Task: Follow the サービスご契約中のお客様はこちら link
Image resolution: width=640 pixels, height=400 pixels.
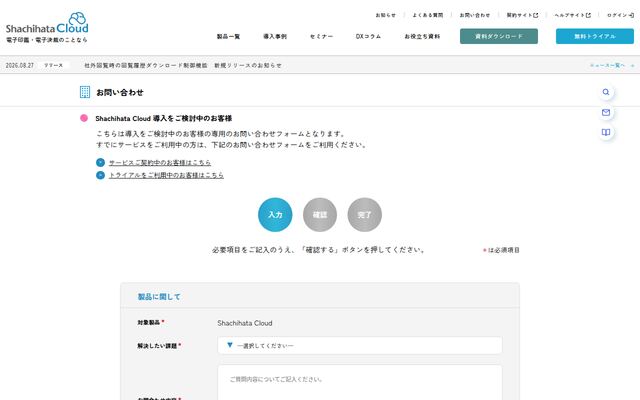Action: click(x=160, y=162)
